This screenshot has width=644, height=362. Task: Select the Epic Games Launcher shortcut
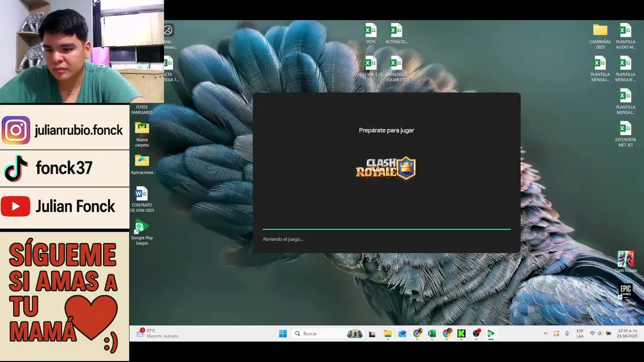[x=625, y=297]
